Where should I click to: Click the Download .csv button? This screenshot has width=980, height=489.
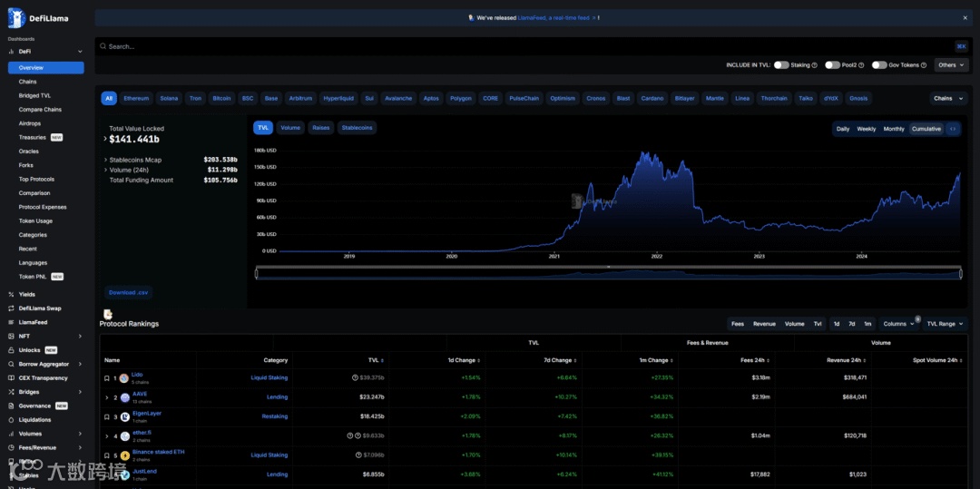[128, 292]
